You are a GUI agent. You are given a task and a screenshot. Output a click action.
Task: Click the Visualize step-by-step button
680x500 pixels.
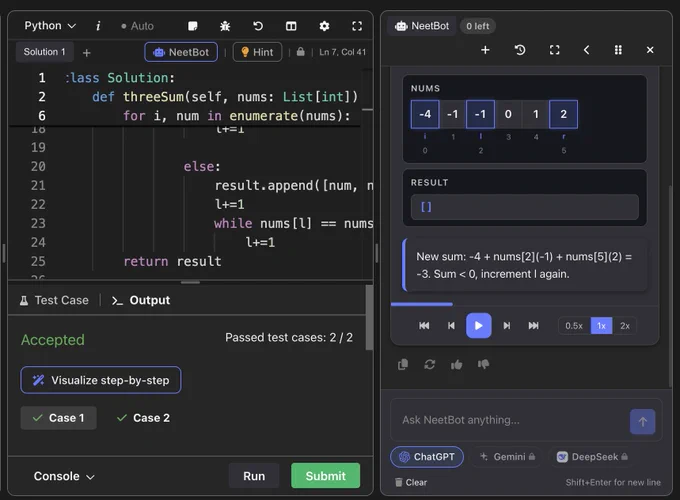101,380
